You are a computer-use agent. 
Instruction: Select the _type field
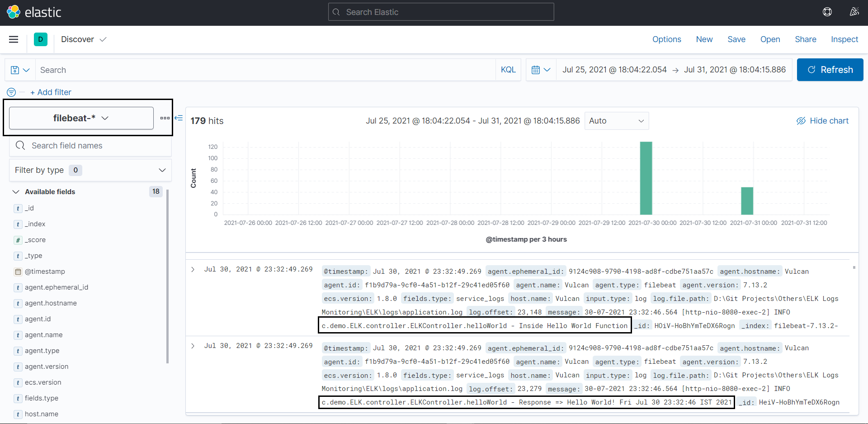point(33,256)
